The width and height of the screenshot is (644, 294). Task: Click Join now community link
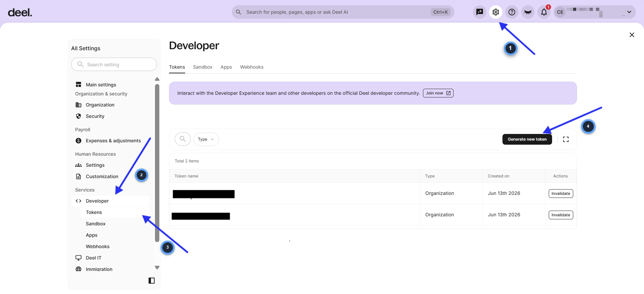tap(438, 93)
